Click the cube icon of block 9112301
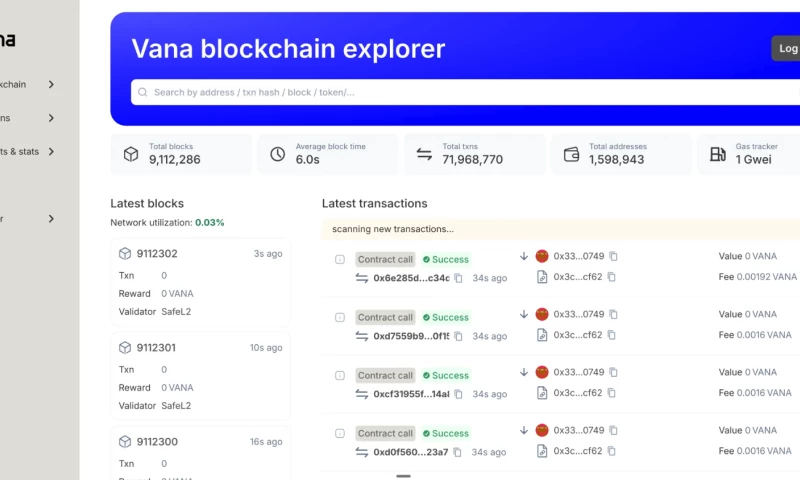The width and height of the screenshot is (800, 480). (125, 348)
